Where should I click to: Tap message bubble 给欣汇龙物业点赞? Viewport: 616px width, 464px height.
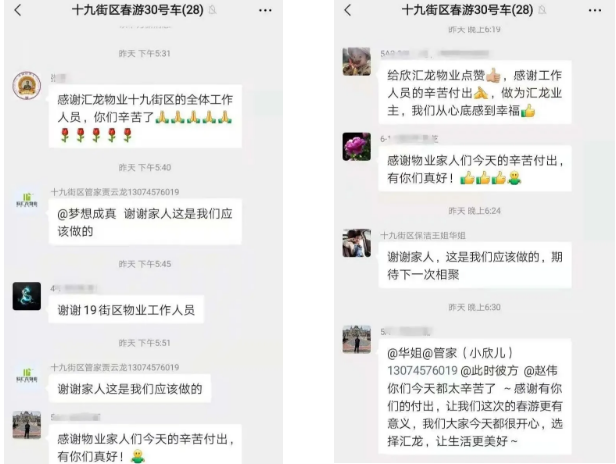pyautogui.click(x=475, y=93)
